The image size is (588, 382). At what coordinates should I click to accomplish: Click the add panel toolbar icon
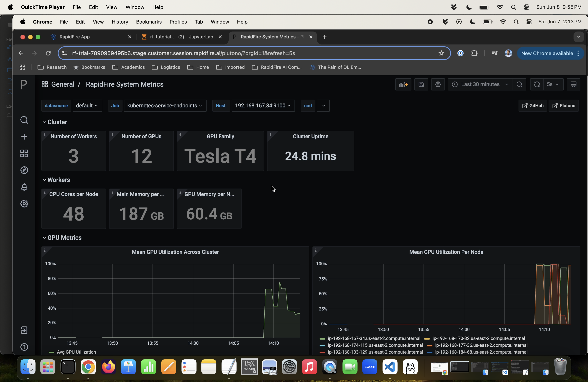(403, 84)
